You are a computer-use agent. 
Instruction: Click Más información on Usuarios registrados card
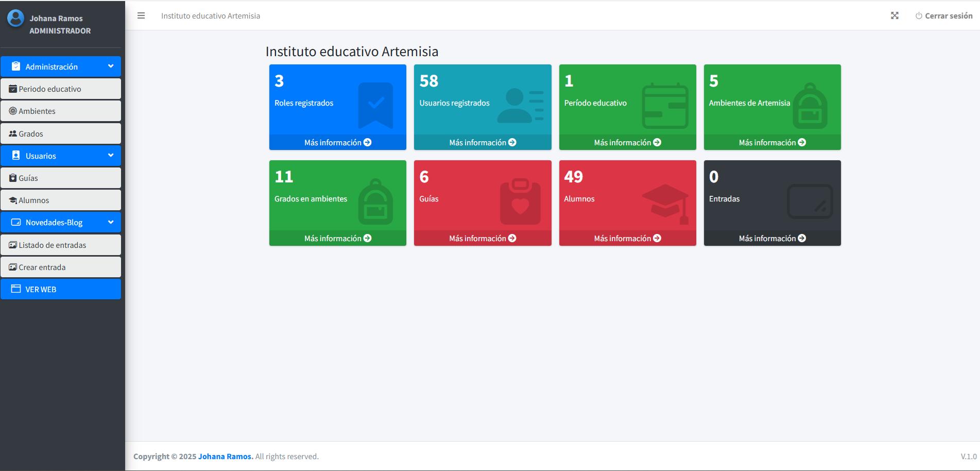pos(483,142)
